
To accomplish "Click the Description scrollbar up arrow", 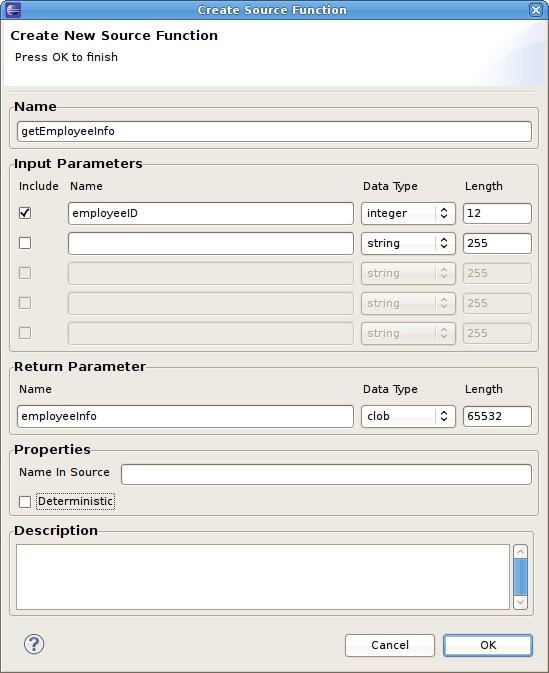I will 520,552.
